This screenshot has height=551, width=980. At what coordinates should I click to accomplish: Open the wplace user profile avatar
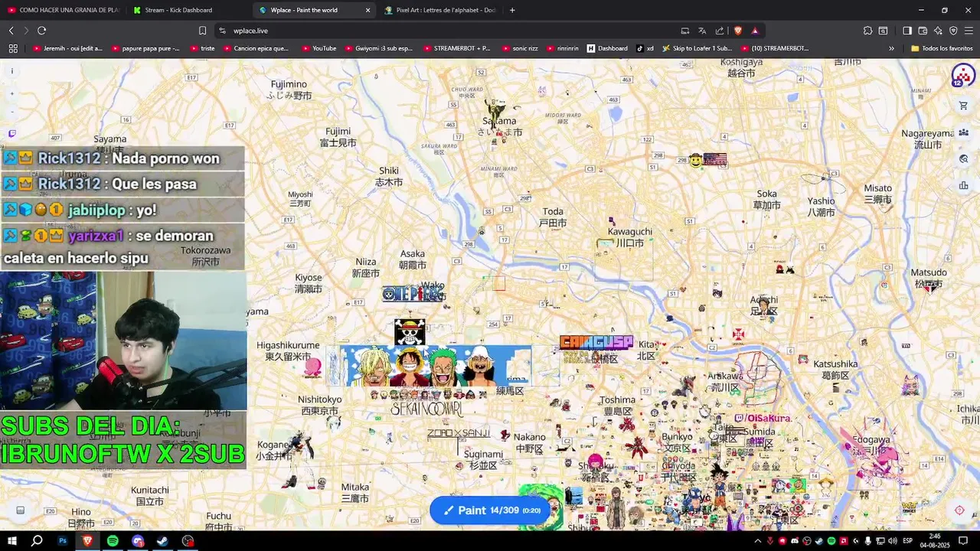[x=963, y=75]
